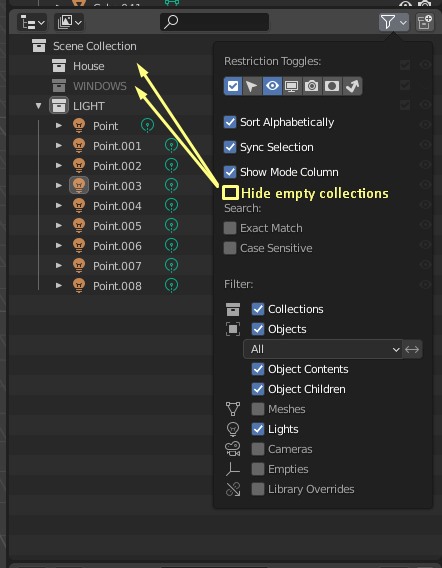Image resolution: width=442 pixels, height=568 pixels.
Task: Collapse the LIGHT collection
Action: (38, 106)
